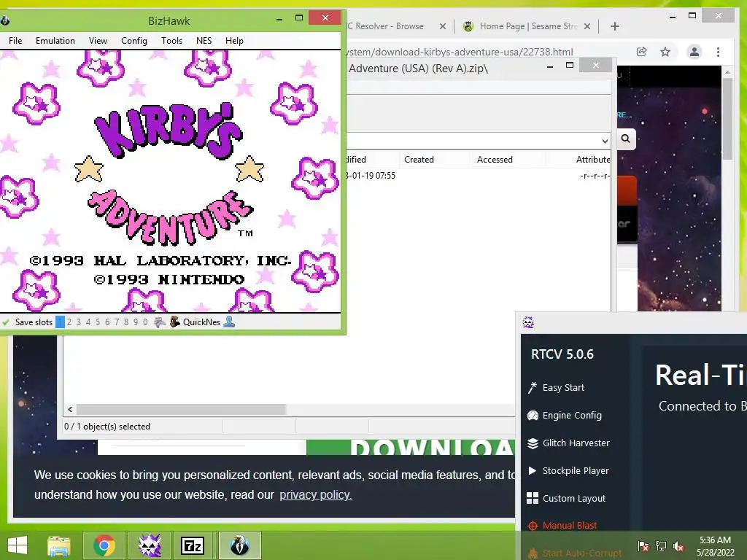
Task: Open the Chrome three-dot menu
Action: [718, 52]
